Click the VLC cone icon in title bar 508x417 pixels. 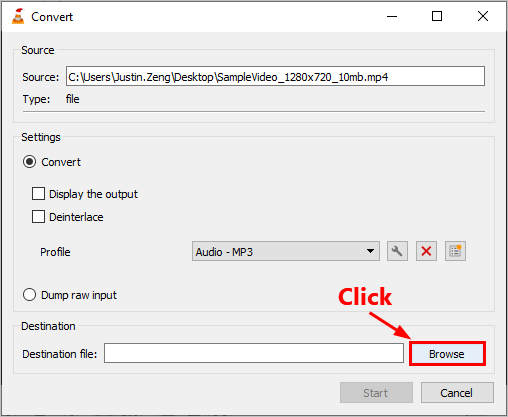[18, 17]
